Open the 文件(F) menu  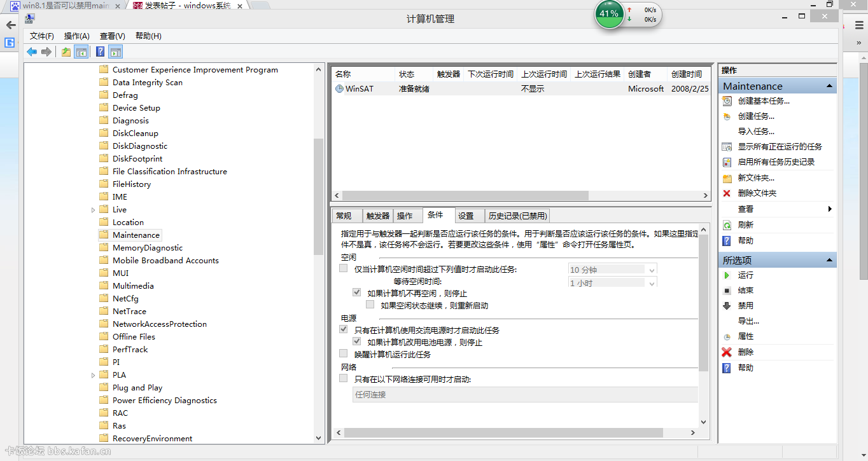click(x=42, y=36)
